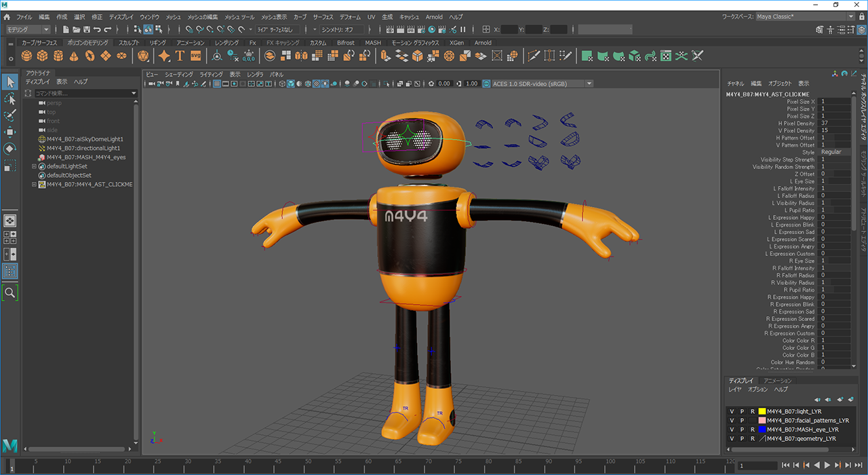The width and height of the screenshot is (868, 475).
Task: Create new empty display layer icon
Action: 840,400
